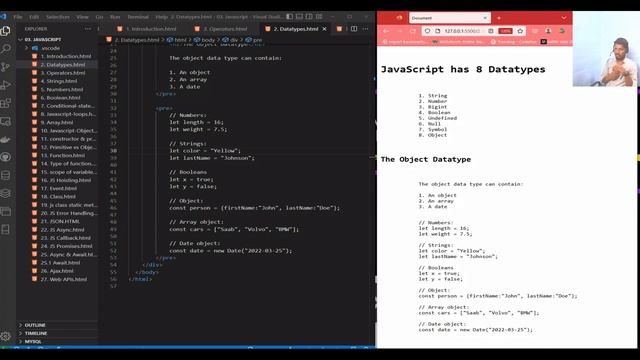This screenshot has height=360, width=640.
Task: Click zoom level badge in address bar
Action: 505,31
